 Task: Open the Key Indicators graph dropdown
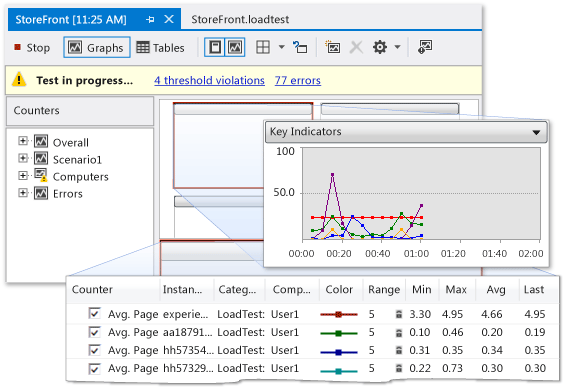(x=536, y=132)
